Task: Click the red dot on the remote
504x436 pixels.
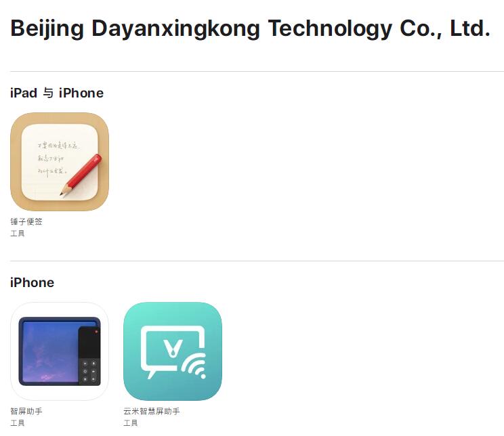Action: [96, 331]
